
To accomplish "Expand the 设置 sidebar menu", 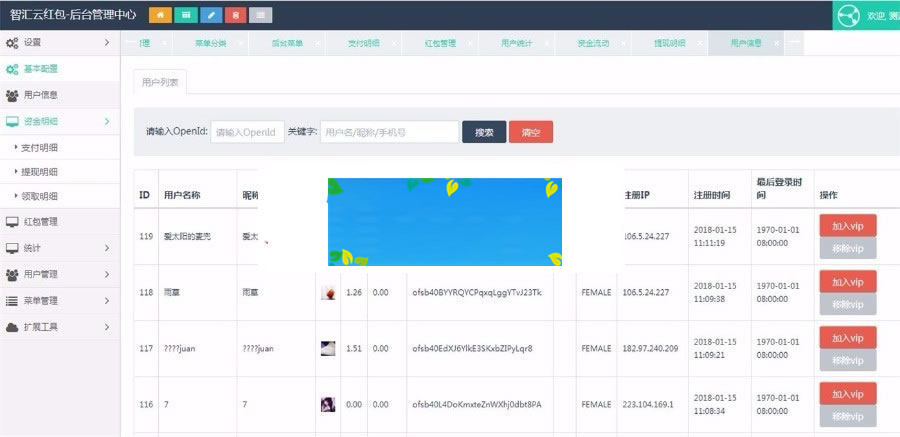I will [x=58, y=43].
